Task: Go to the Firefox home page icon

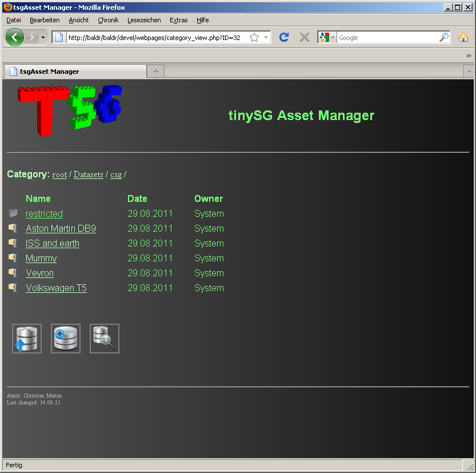Action: tap(463, 38)
